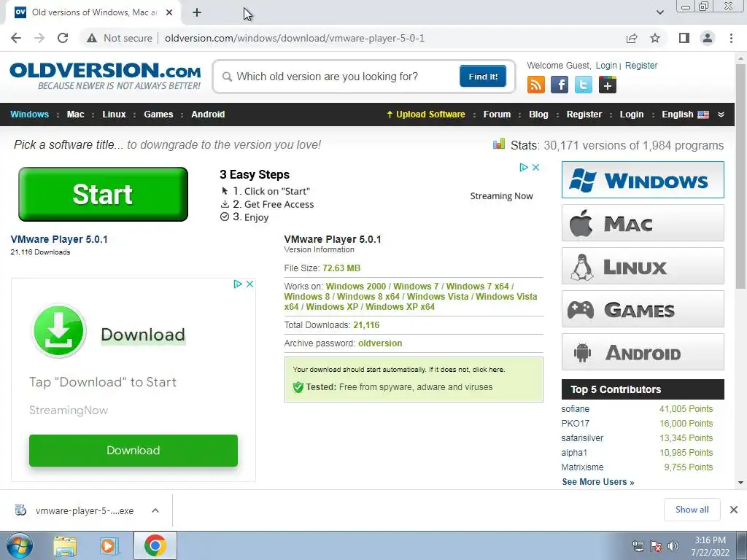Screen dimensions: 747x560
Task: Click Login link beside Welcome Guest
Action: tap(606, 66)
